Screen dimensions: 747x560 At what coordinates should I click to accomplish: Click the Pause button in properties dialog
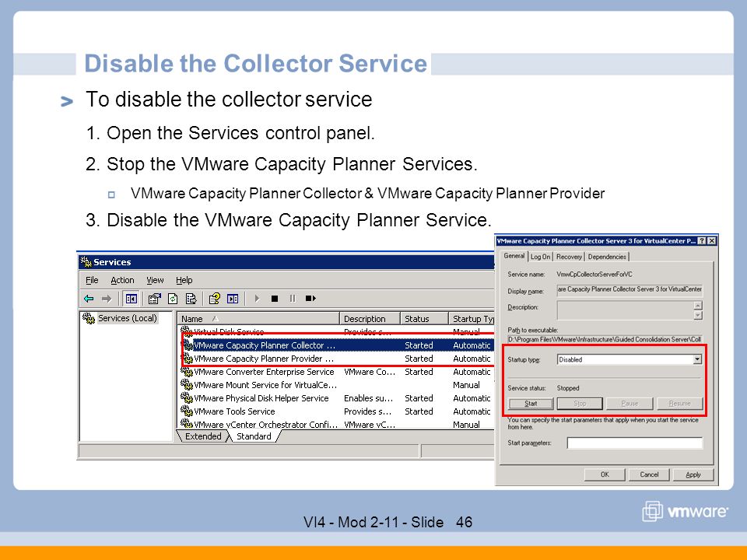[630, 404]
